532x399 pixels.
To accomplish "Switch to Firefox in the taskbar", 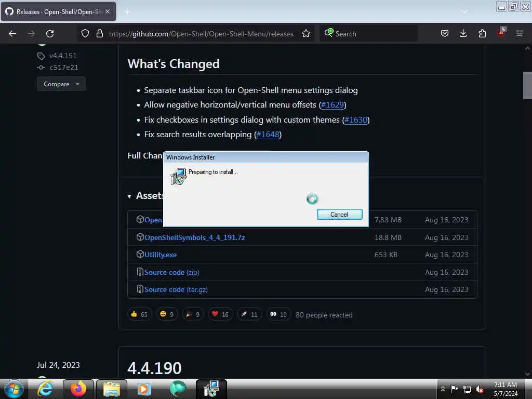I will pos(78,389).
